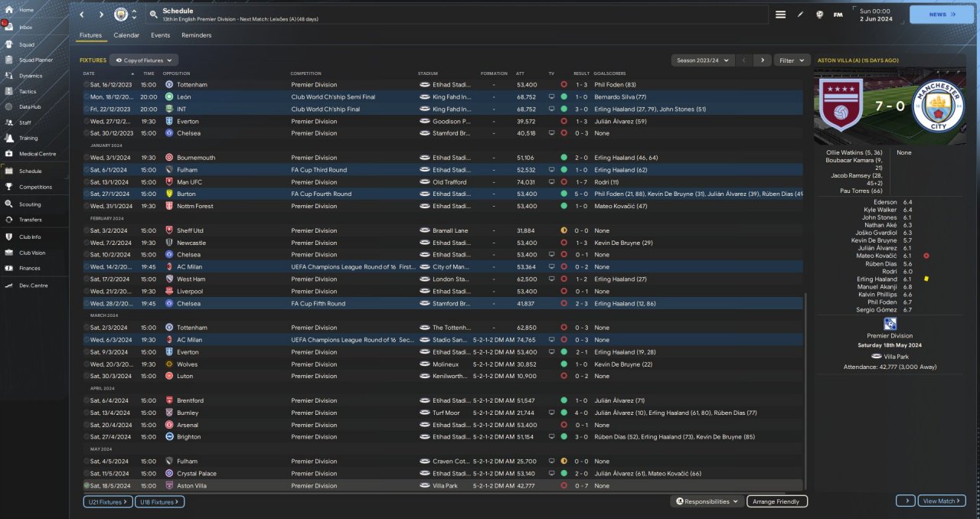Viewport: 980px width, 519px height.
Task: Open Finances in the sidebar
Action: click(x=30, y=268)
